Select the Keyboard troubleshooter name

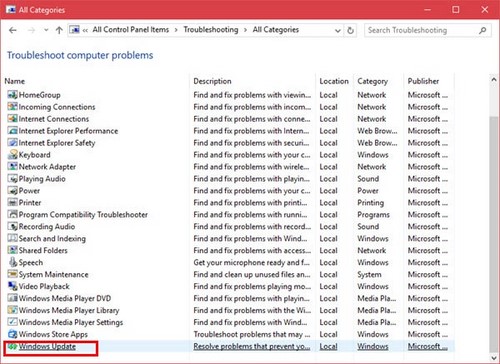[x=35, y=155]
